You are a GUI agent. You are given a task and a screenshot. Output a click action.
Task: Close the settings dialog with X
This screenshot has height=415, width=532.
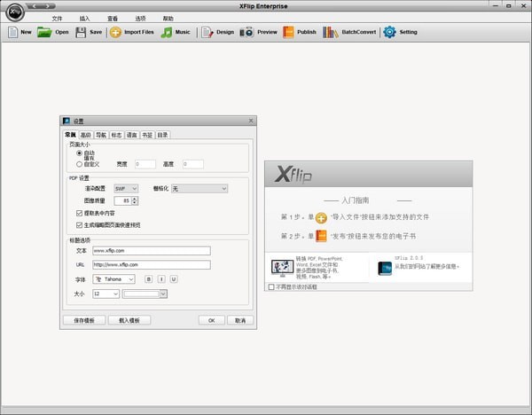[x=251, y=121]
